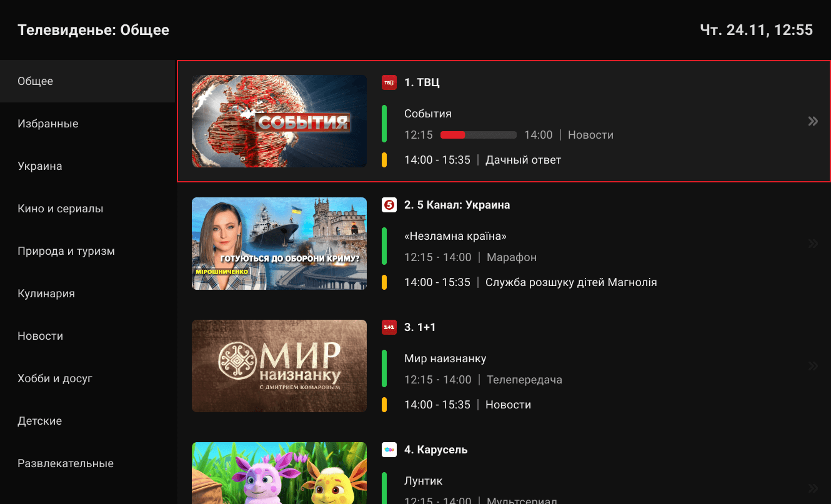Select channel title 3. 1+1
This screenshot has width=831, height=504.
pos(420,327)
